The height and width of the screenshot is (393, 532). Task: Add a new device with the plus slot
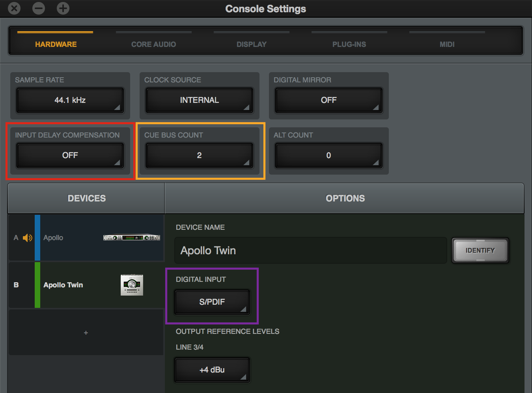click(x=86, y=332)
